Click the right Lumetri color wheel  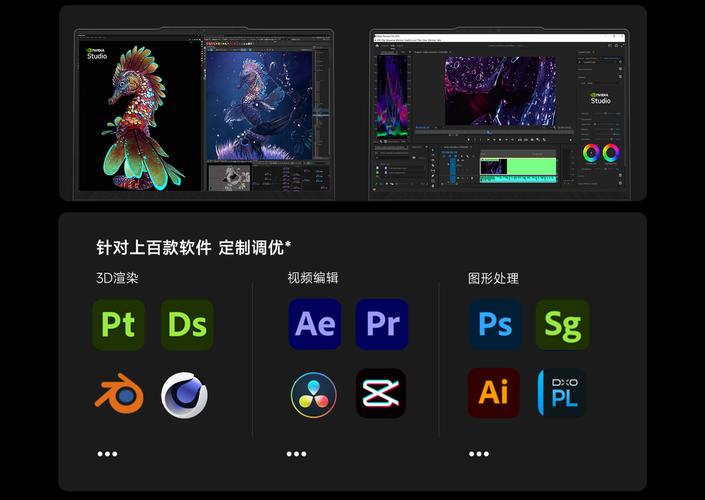(611, 153)
